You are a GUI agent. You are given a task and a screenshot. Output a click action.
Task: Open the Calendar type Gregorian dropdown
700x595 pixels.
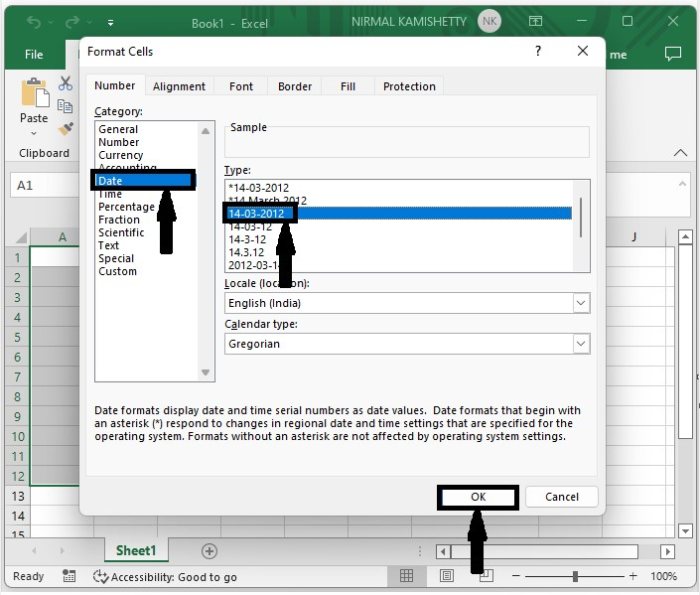coord(581,344)
